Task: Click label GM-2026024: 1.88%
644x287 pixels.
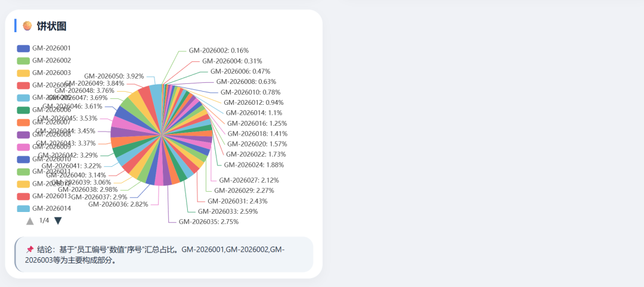Action: [x=254, y=165]
